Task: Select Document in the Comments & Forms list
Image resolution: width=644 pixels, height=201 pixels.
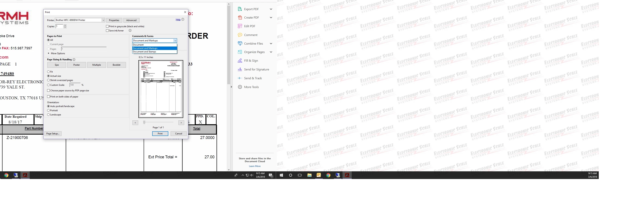Action: [138, 44]
